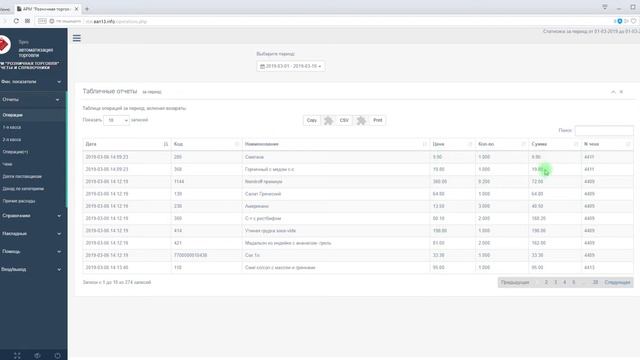Click the date cell 2019-03-06 14:13:40
Viewport: 640px width, 360px height.
tap(127, 267)
